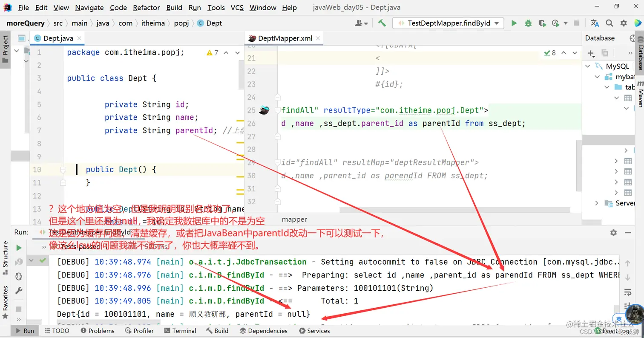Viewport: 644px width, 338px height.
Task: Open the Services tool window button
Action: click(314, 330)
